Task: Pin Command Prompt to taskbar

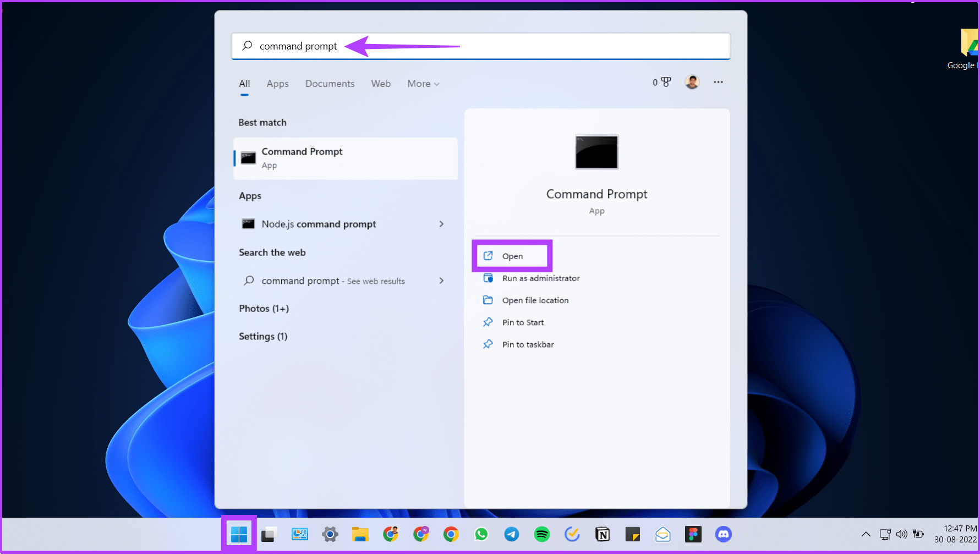Action: point(528,344)
